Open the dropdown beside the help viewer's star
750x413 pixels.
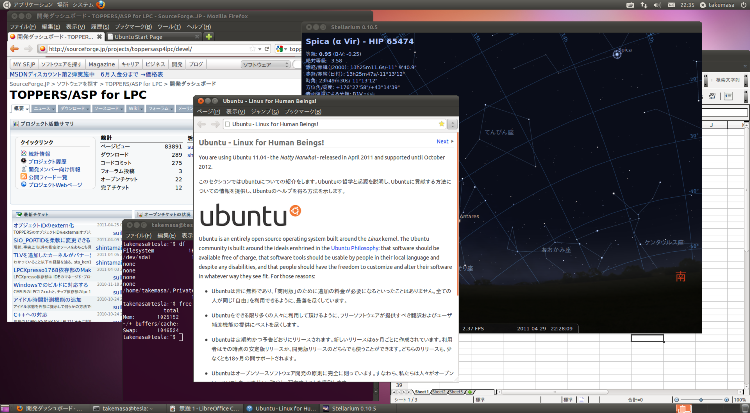coord(452,124)
